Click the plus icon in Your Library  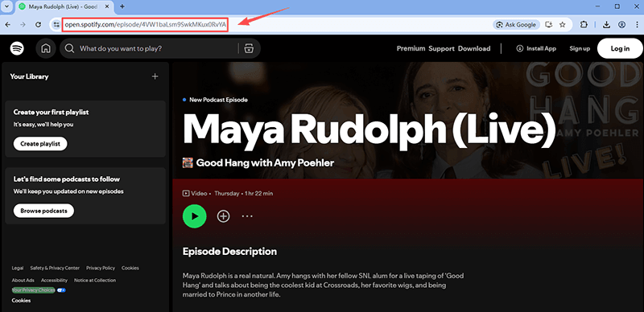point(155,76)
